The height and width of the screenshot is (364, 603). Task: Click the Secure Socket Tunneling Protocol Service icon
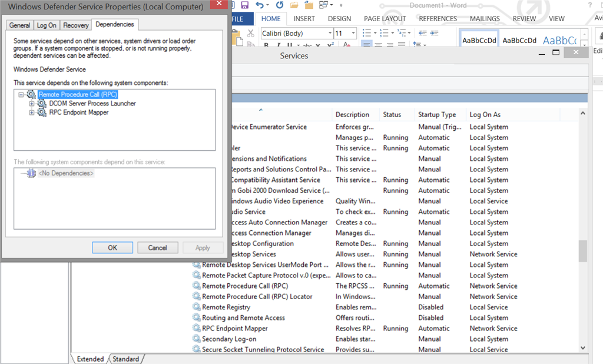click(197, 349)
